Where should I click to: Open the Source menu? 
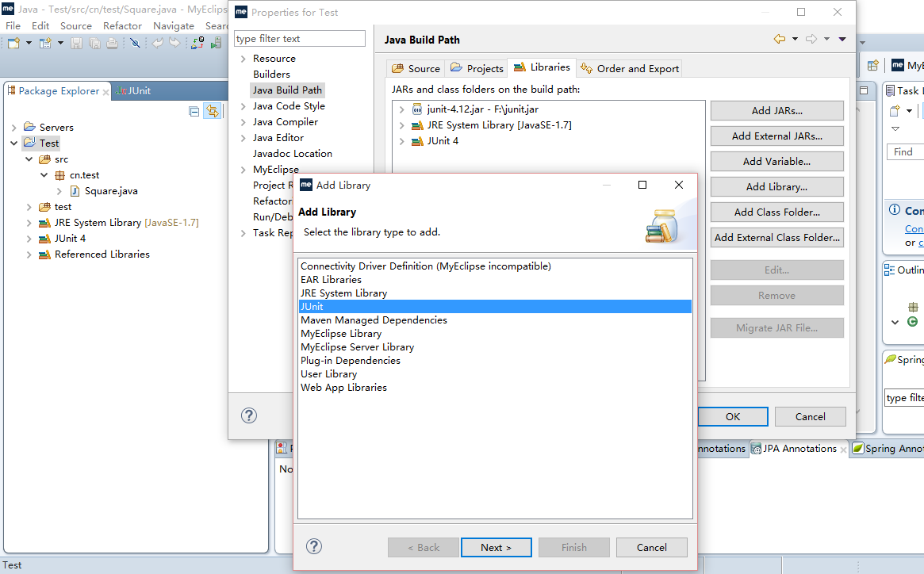76,26
